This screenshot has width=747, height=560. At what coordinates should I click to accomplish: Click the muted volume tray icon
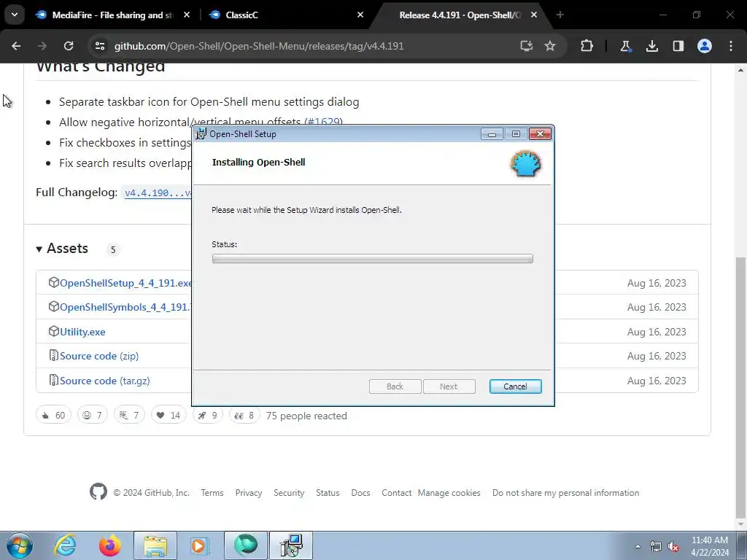[673, 546]
